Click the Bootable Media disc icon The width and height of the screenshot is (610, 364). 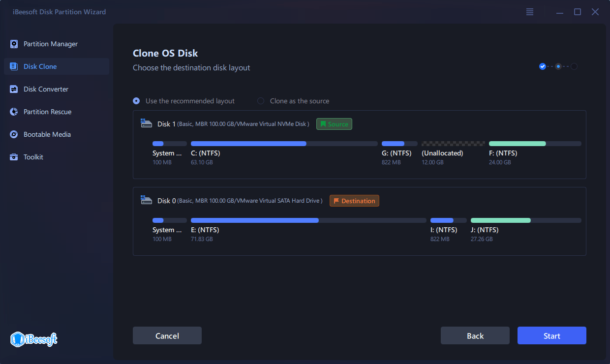click(x=14, y=134)
